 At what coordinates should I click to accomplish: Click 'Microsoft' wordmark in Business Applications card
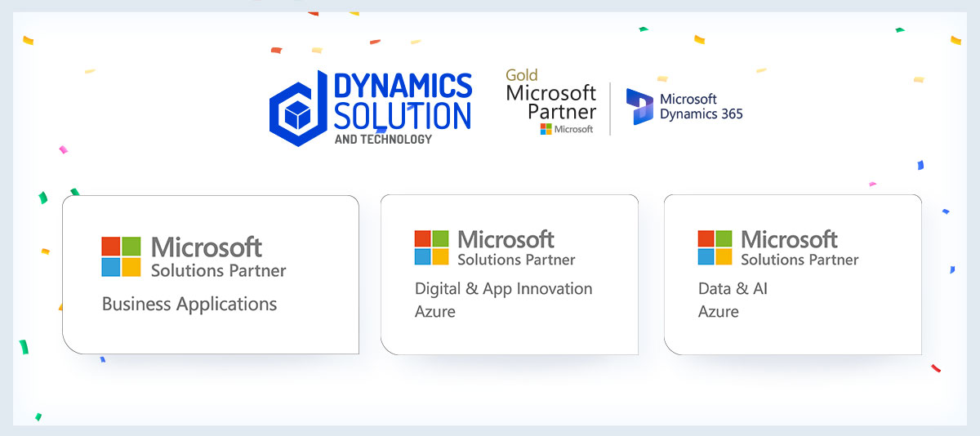(x=207, y=247)
